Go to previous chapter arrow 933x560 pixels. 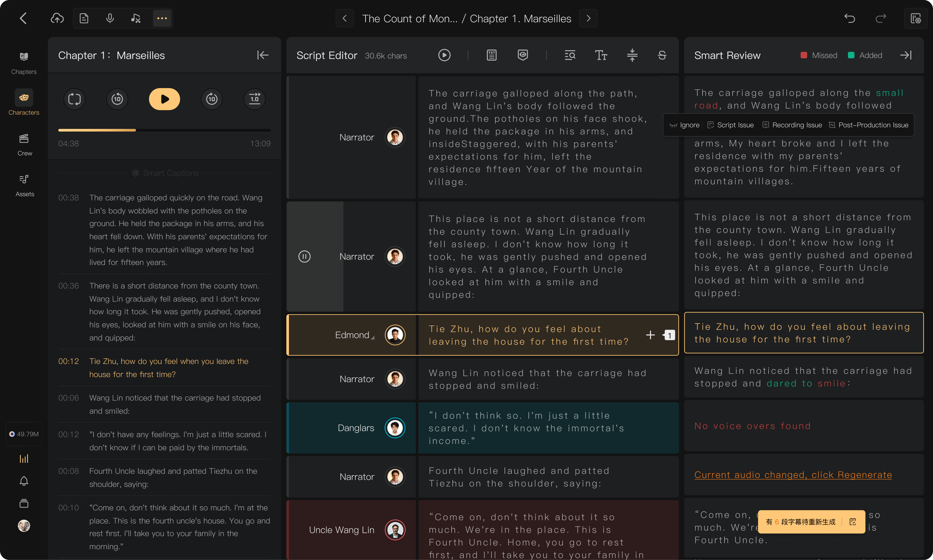click(x=345, y=18)
